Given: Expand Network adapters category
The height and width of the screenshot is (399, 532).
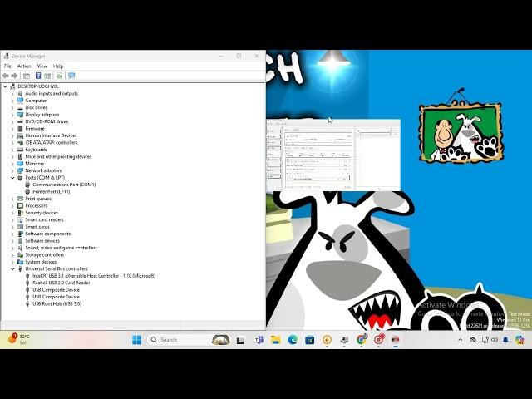Looking at the screenshot, I should 13,170.
